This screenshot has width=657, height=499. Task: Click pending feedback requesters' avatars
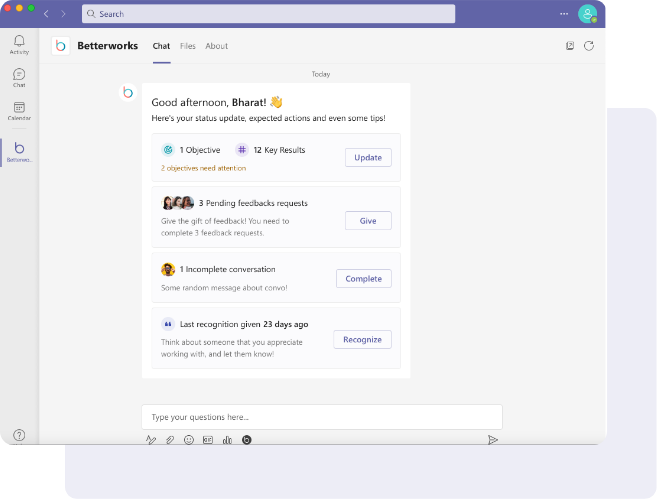click(178, 203)
